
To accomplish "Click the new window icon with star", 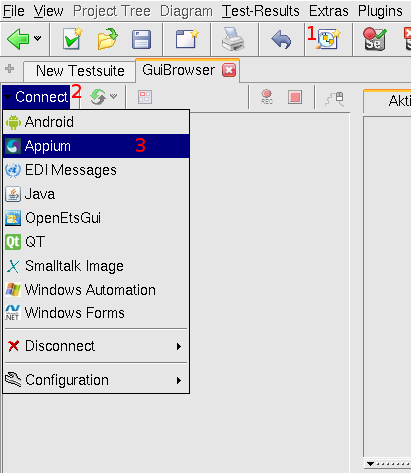I will tap(187, 39).
